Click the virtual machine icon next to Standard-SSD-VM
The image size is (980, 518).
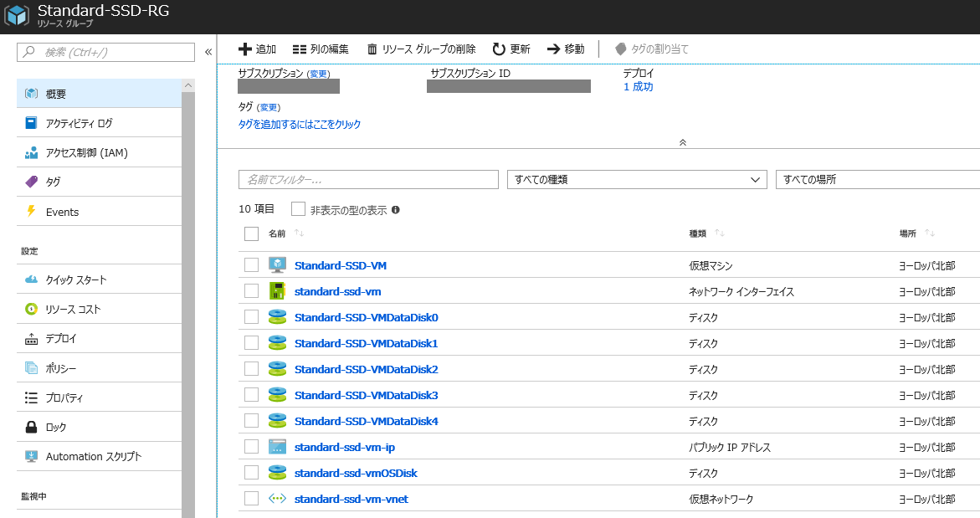click(276, 264)
